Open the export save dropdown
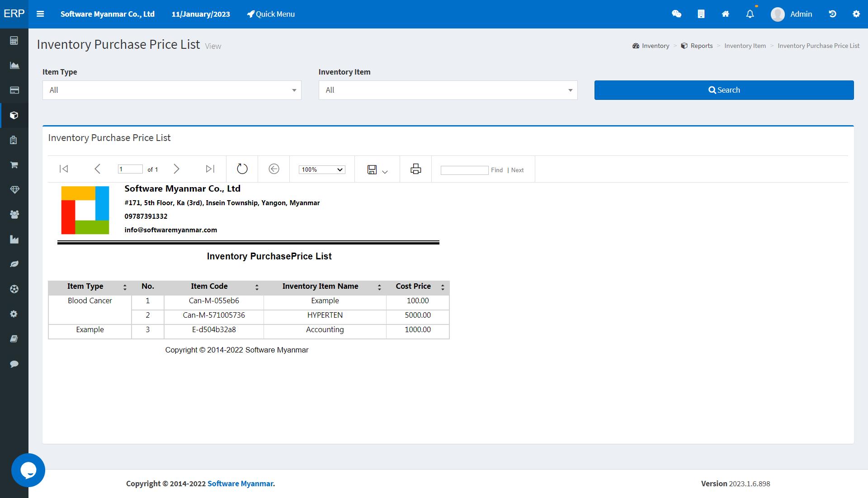Image resolution: width=868 pixels, height=498 pixels. (x=377, y=169)
